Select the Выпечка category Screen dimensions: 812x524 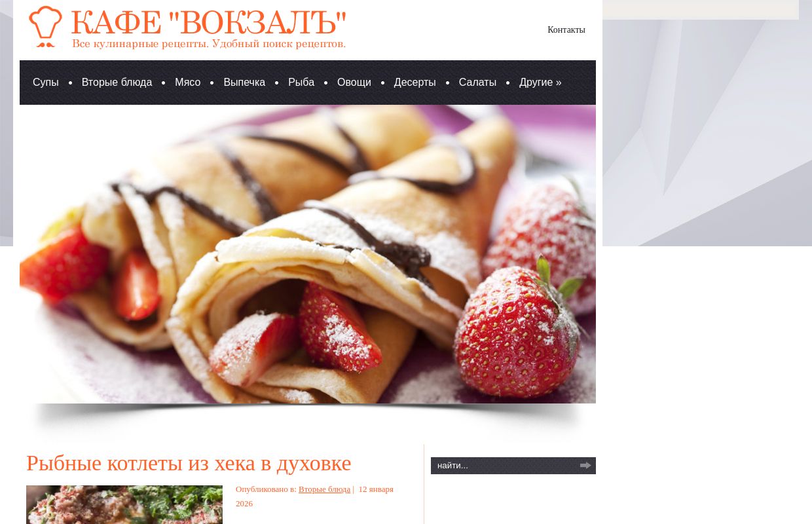click(244, 83)
